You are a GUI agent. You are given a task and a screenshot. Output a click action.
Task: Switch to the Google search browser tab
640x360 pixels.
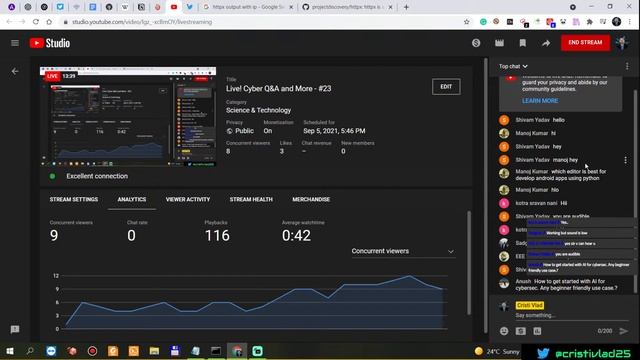pos(248,7)
